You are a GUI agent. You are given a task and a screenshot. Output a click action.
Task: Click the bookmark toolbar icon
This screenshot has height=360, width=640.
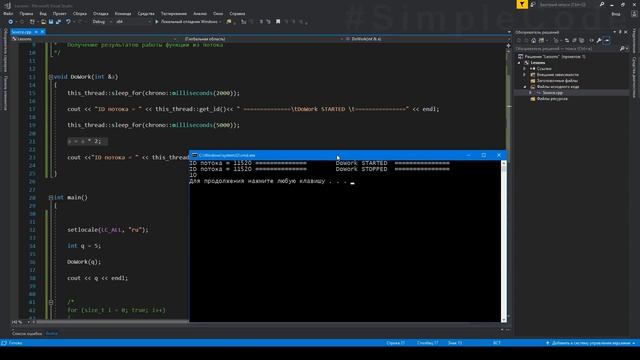278,22
